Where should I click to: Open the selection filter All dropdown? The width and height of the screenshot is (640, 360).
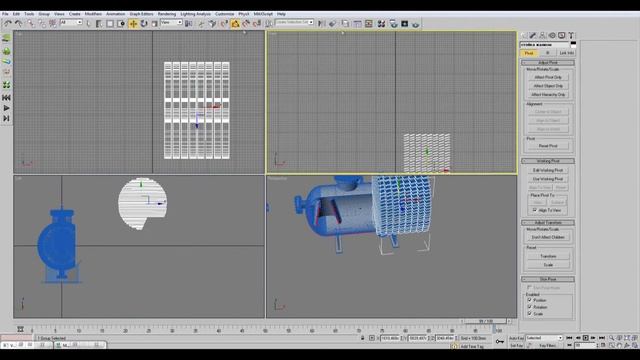click(71, 22)
